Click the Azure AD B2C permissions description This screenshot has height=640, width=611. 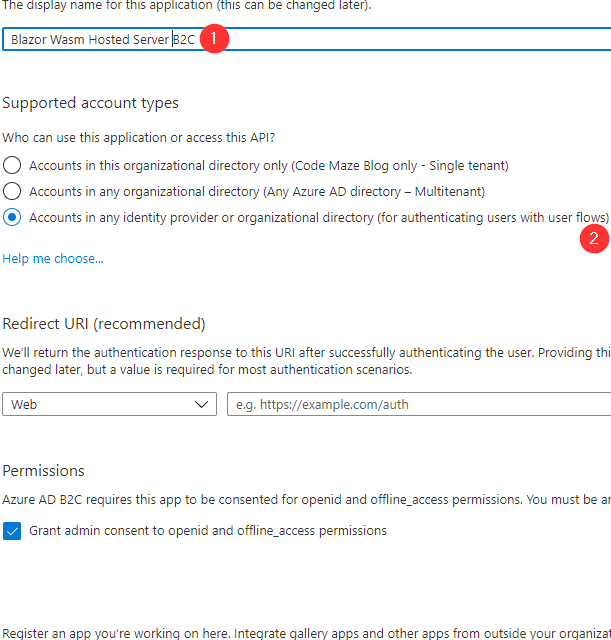tap(300, 498)
